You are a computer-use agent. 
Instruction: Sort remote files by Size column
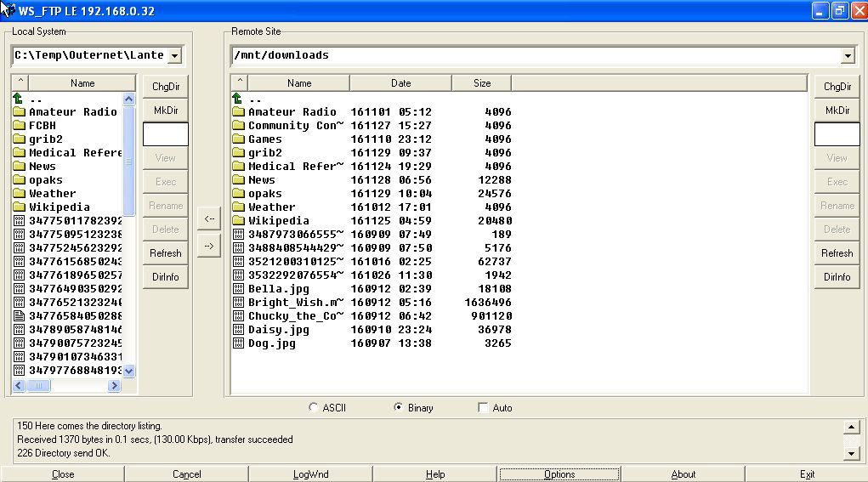(482, 83)
